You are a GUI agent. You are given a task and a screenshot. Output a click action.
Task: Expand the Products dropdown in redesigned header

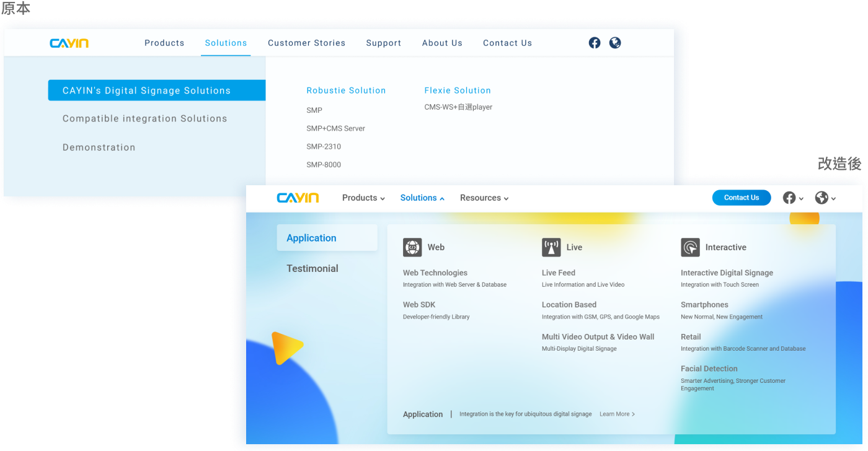[x=363, y=198]
